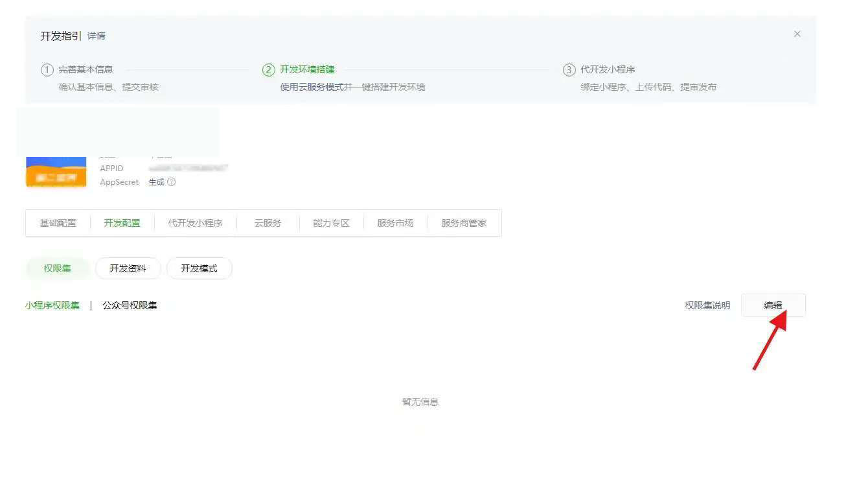Viewport: 868px width, 479px height.
Task: Generate AppSecret via 生成 link
Action: (156, 182)
